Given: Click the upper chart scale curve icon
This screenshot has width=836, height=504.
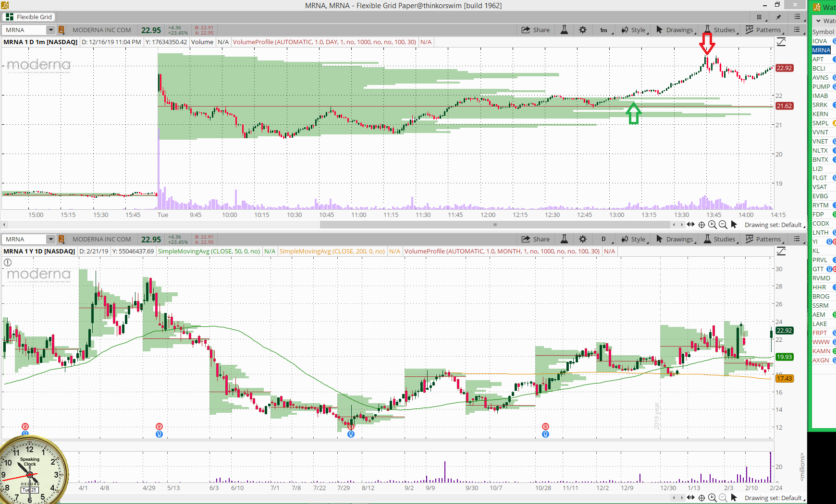Looking at the screenshot, I should 781,42.
